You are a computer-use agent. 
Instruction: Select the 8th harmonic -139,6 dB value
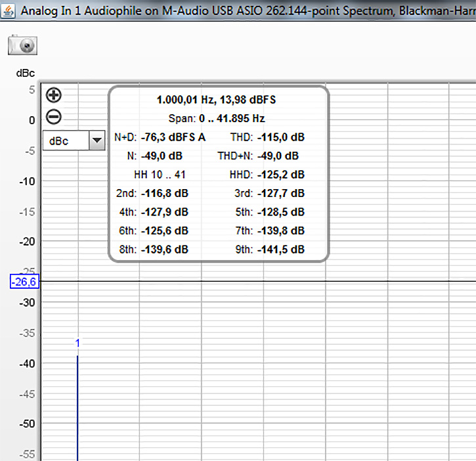pyautogui.click(x=165, y=250)
